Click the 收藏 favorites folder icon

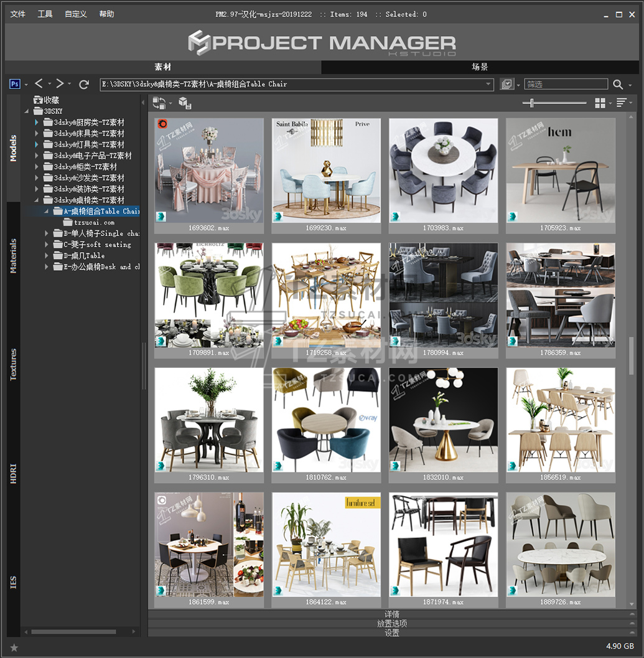point(38,100)
